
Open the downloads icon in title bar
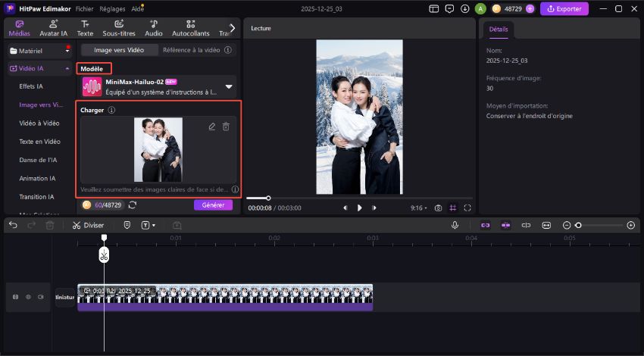click(x=464, y=9)
